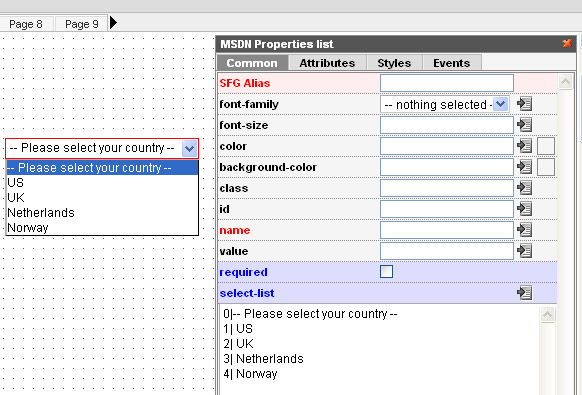Screen dimensions: 582x395
Task: Choose Norway from the country list
Action: (x=102, y=228)
